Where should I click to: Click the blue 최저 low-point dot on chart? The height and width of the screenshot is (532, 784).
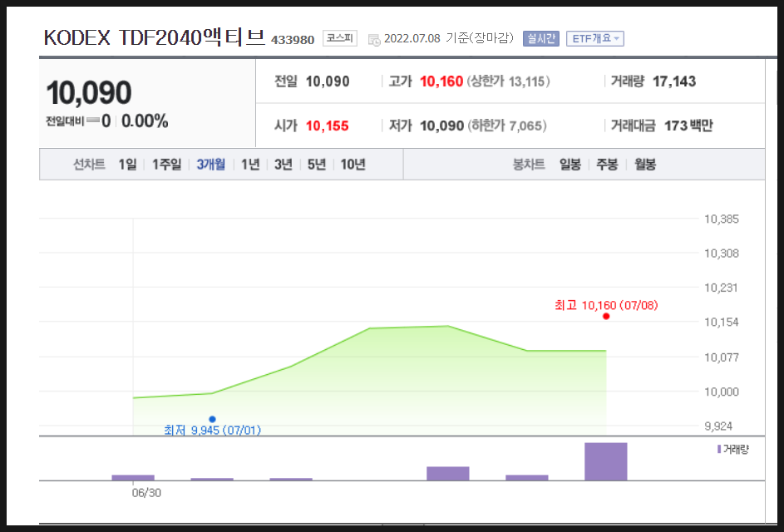[x=213, y=419]
